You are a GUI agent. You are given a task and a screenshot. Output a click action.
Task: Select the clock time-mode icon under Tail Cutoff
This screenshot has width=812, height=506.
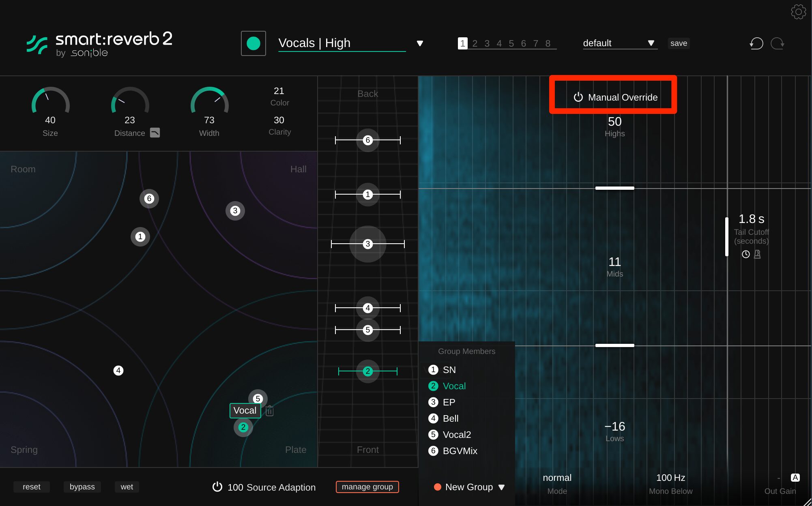[x=746, y=254]
